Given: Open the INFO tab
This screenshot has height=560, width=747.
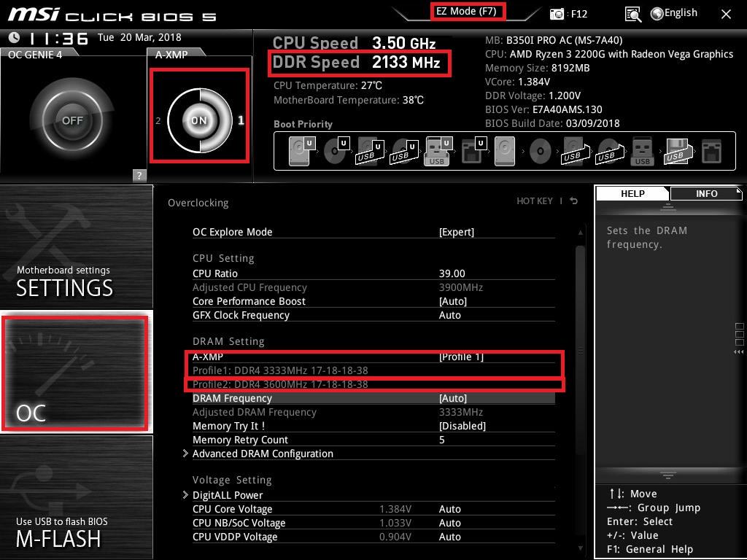Looking at the screenshot, I should [x=706, y=194].
